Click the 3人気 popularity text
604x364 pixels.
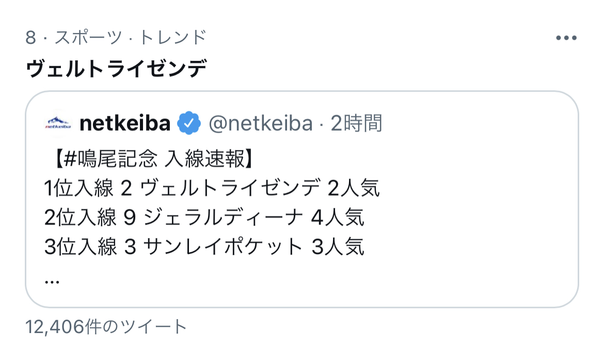(x=338, y=247)
